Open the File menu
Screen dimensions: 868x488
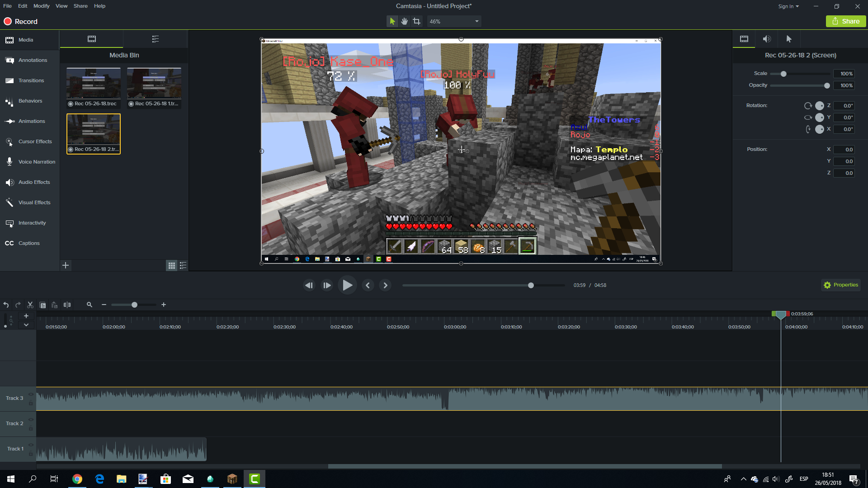click(x=7, y=6)
